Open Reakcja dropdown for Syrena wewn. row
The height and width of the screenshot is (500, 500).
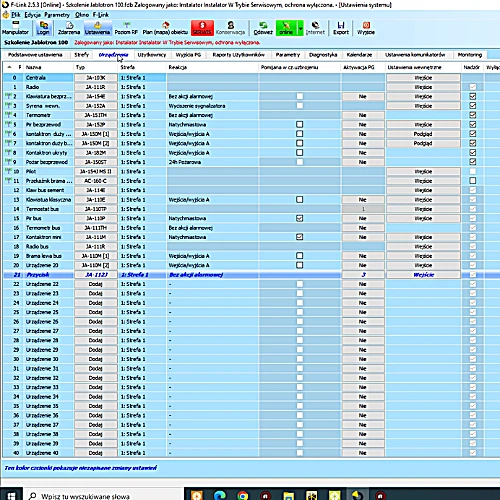tap(213, 106)
